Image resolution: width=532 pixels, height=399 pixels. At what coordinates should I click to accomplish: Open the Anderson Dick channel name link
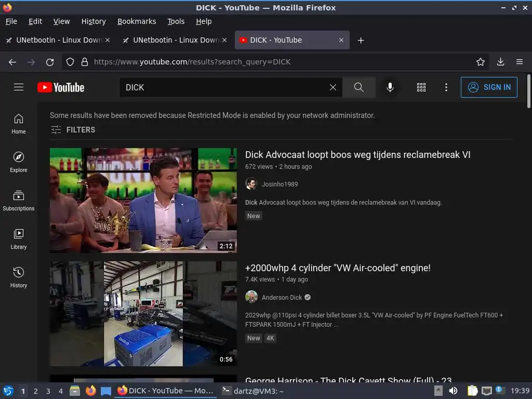(x=282, y=297)
